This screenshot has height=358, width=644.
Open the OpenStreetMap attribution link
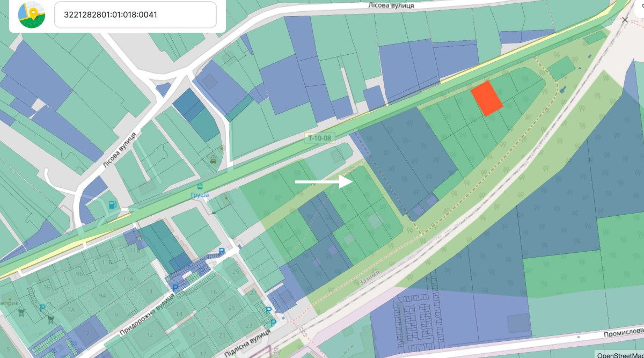tap(620, 354)
